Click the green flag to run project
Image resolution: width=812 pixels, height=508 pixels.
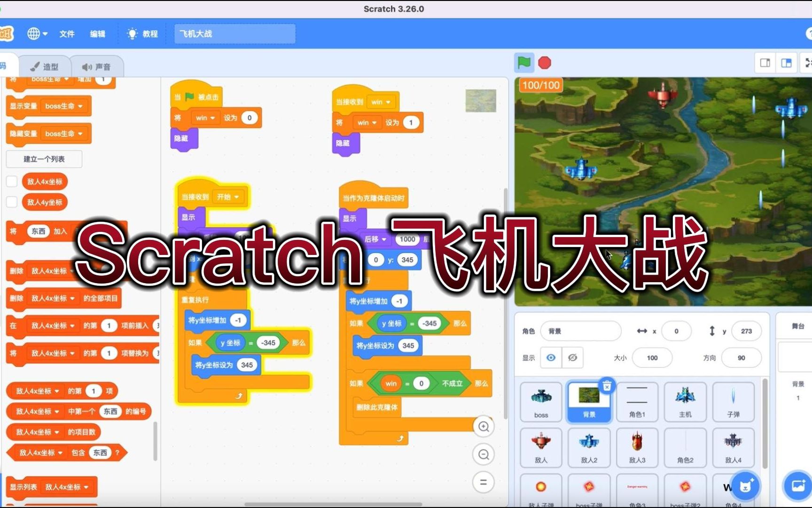coord(524,63)
